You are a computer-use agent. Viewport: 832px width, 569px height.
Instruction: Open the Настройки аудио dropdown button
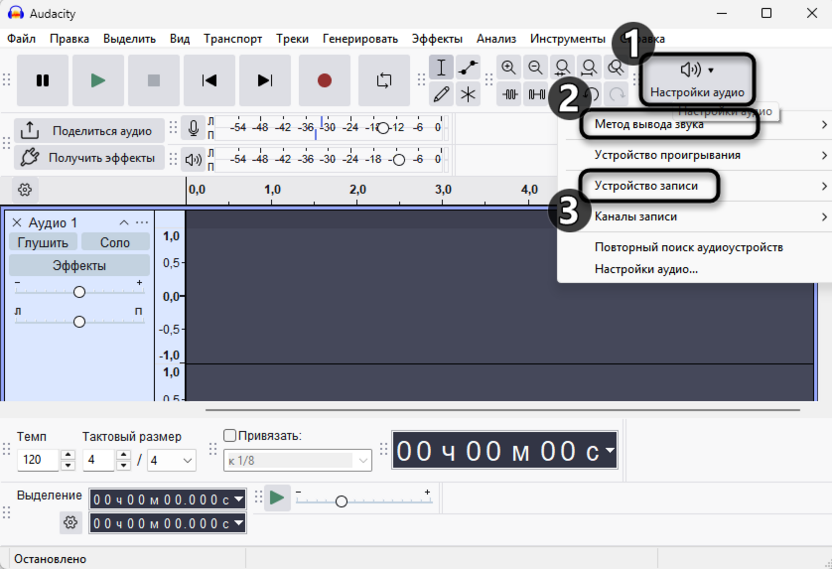[697, 79]
